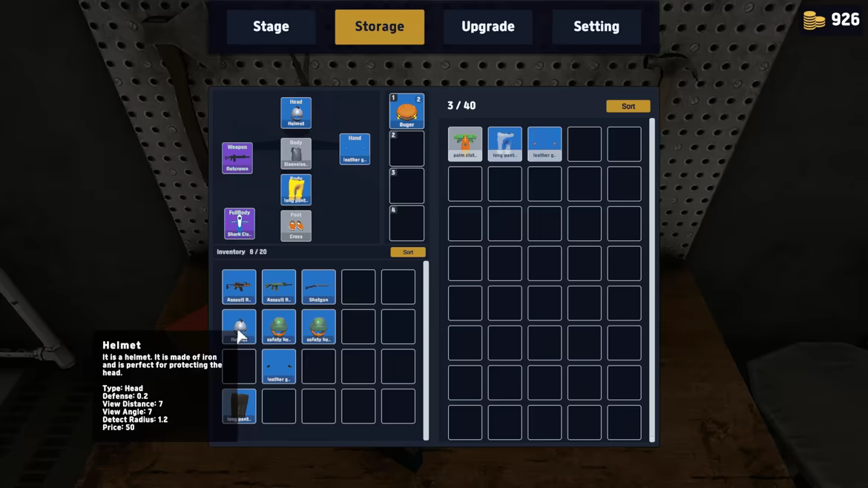Click the storage panel scrollbar
This screenshot has height=488, width=868.
point(652,280)
